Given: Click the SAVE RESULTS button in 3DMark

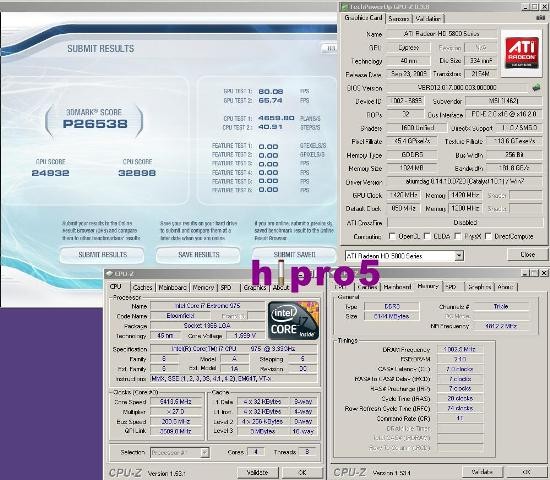Looking at the screenshot, I should click(x=198, y=255).
